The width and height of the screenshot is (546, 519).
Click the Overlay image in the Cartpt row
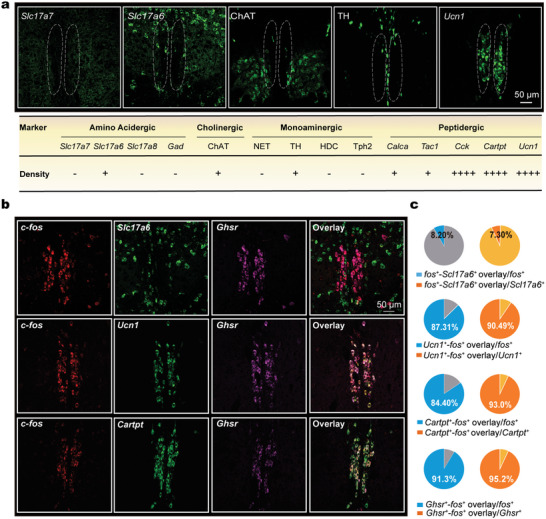[x=357, y=465]
